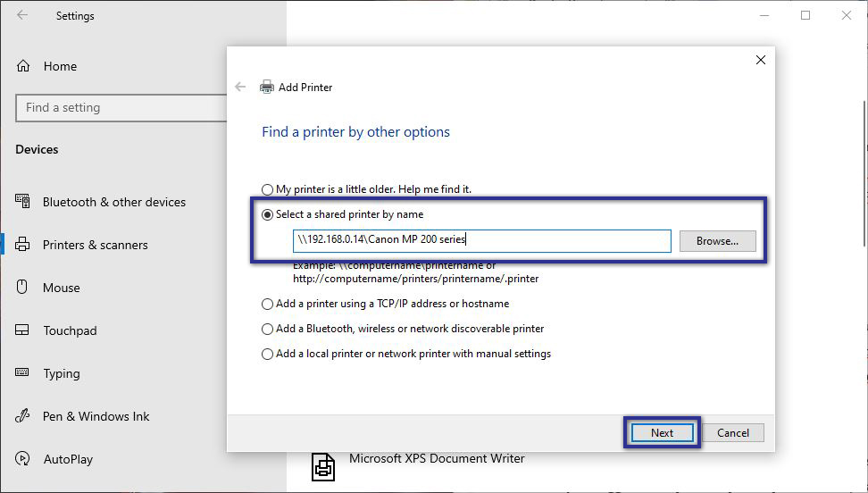Click the Home icon in Settings sidebar
The width and height of the screenshot is (868, 493).
(23, 66)
